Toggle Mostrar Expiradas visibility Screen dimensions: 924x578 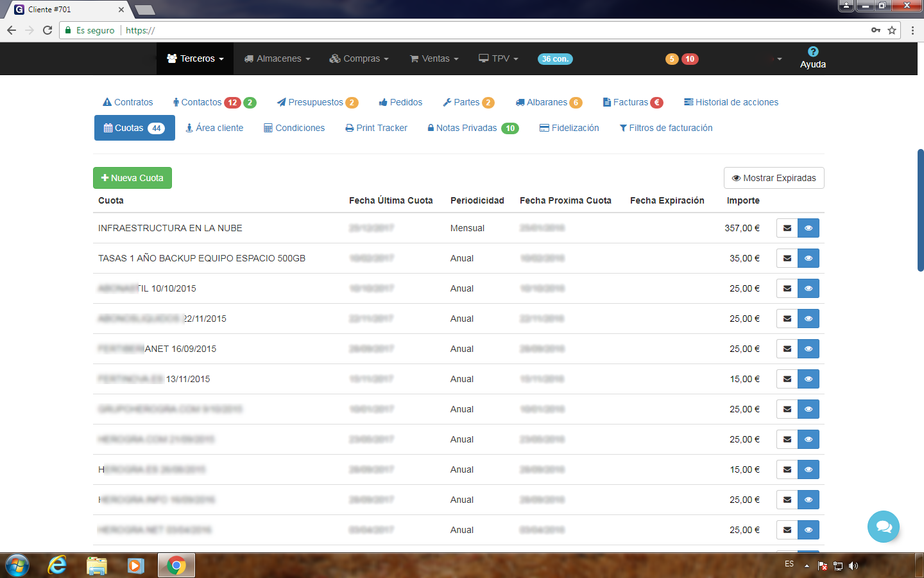coord(773,178)
